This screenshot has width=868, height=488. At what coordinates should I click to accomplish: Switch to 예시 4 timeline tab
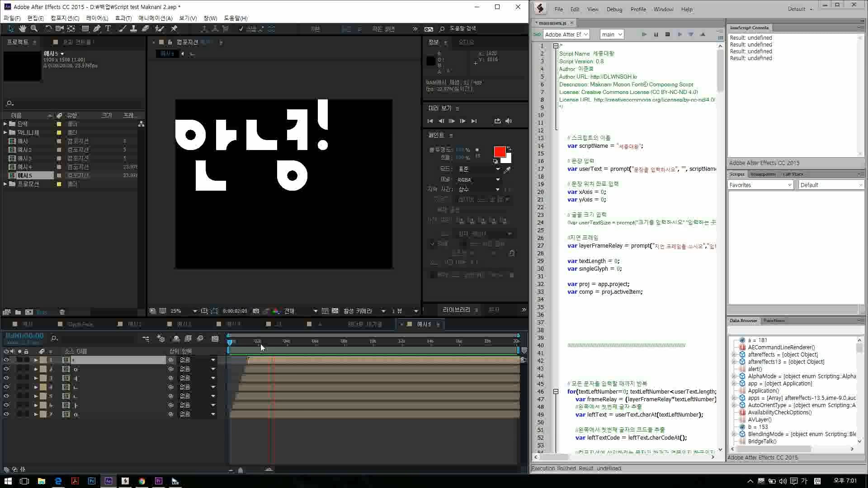(233, 324)
